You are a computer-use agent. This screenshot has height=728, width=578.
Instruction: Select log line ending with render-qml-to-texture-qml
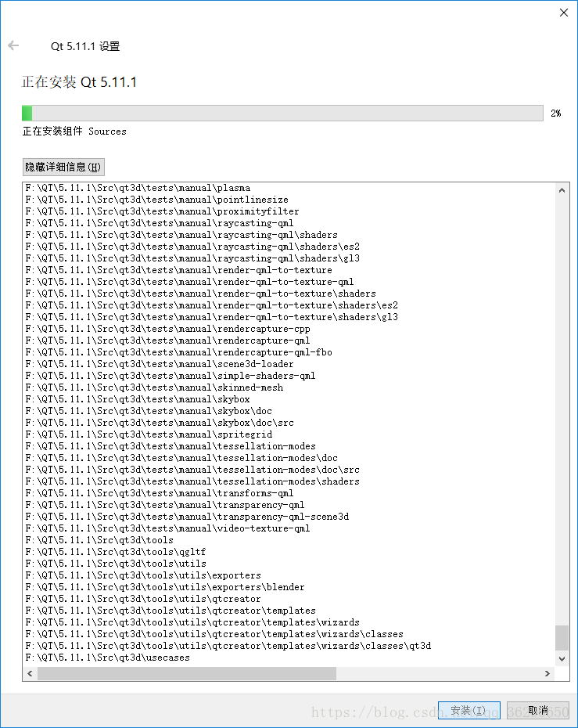pyautogui.click(x=190, y=282)
